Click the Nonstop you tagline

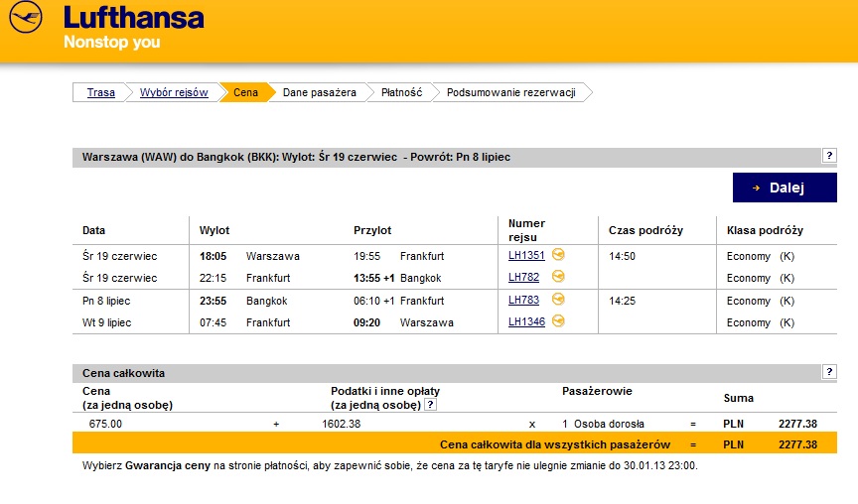111,42
